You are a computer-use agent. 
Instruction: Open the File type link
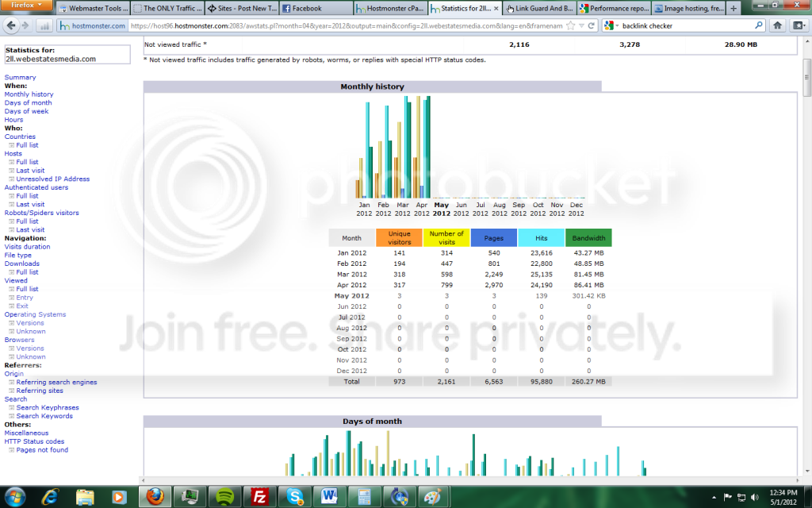click(x=18, y=255)
